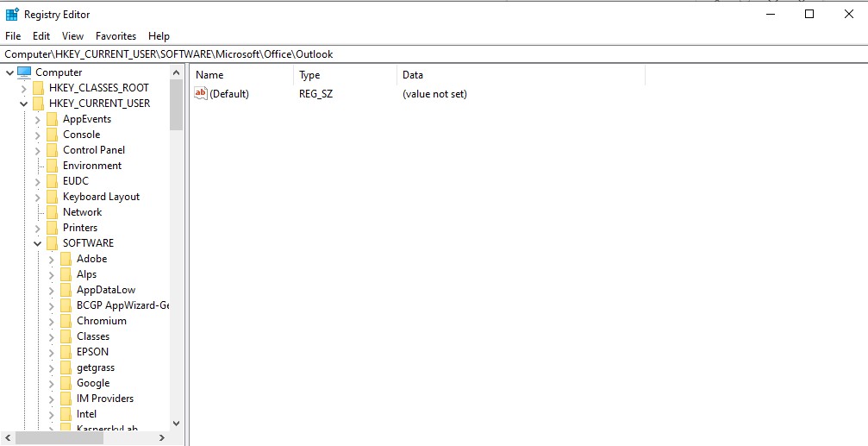The width and height of the screenshot is (868, 446).
Task: Click the (Default) string value icon
Action: click(201, 94)
